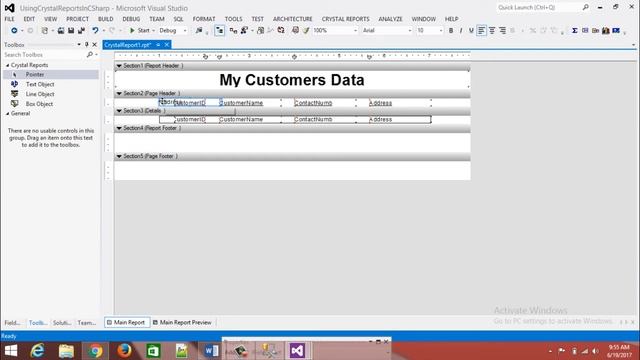Select the Pointer tool in Toolbox

(x=51, y=75)
